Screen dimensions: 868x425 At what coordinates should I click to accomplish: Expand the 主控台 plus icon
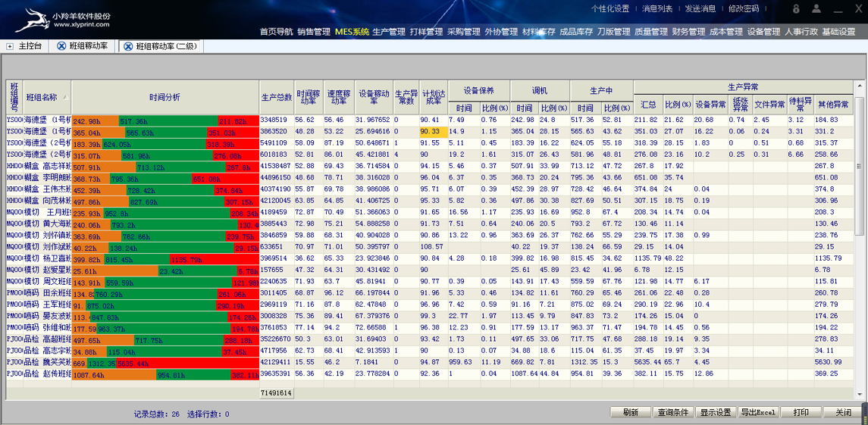(x=10, y=46)
